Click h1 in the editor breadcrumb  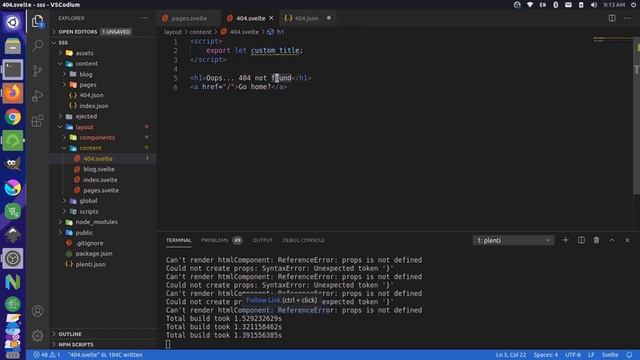coord(280,32)
